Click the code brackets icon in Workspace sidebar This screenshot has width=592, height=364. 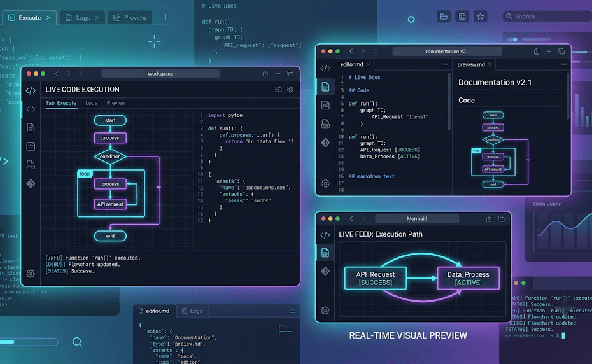[31, 90]
